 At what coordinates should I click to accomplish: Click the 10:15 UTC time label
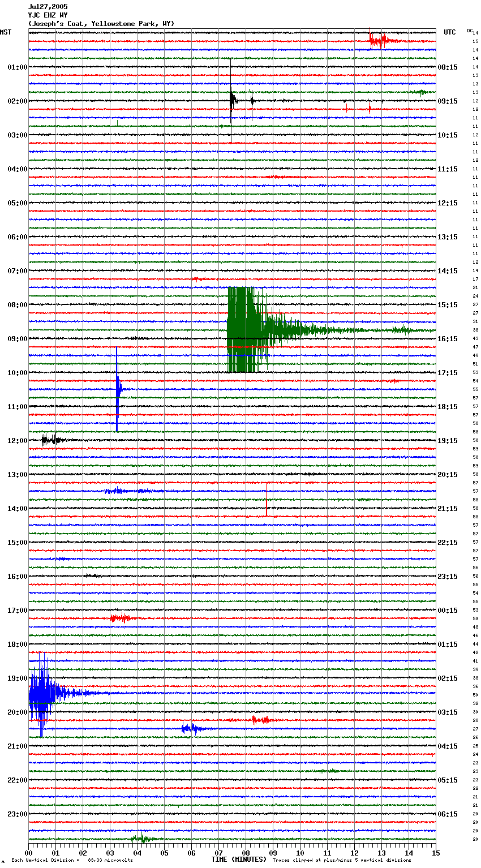tap(448, 135)
